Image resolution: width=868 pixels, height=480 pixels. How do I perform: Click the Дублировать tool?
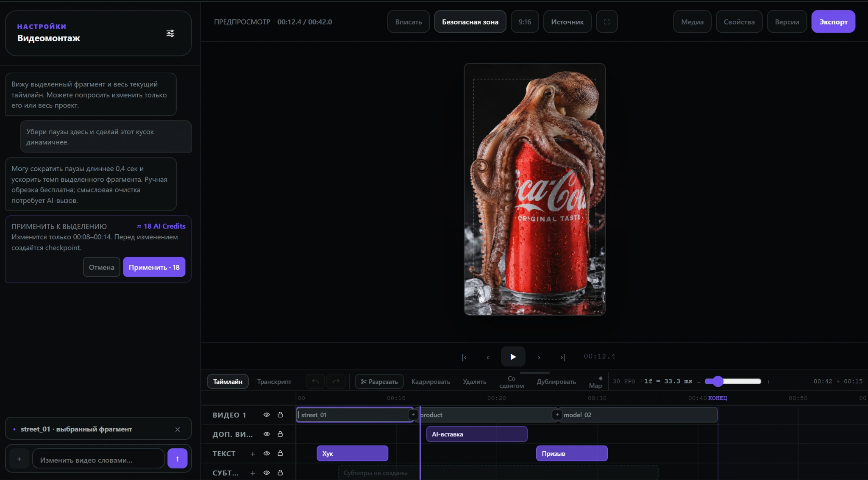coord(556,382)
